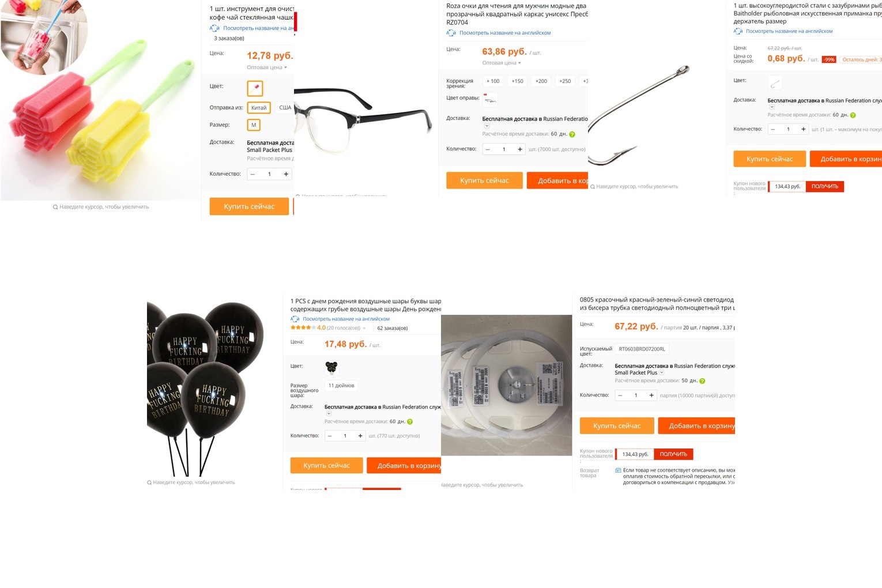Select Китай as shipping origin
This screenshot has height=588, width=882.
259,108
